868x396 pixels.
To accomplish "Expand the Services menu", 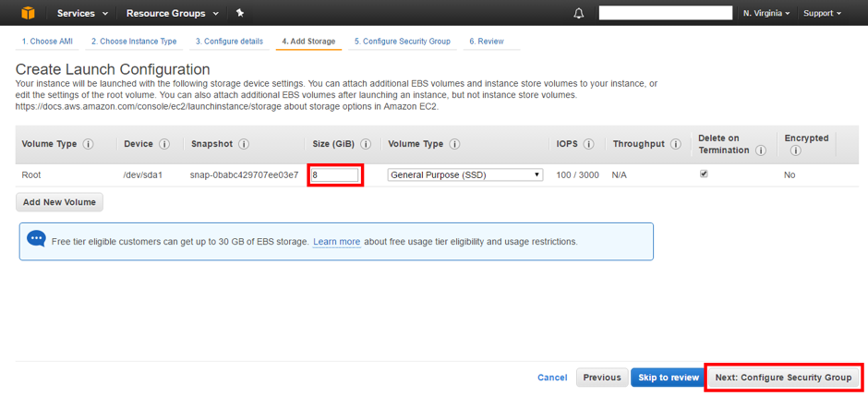I will click(82, 13).
